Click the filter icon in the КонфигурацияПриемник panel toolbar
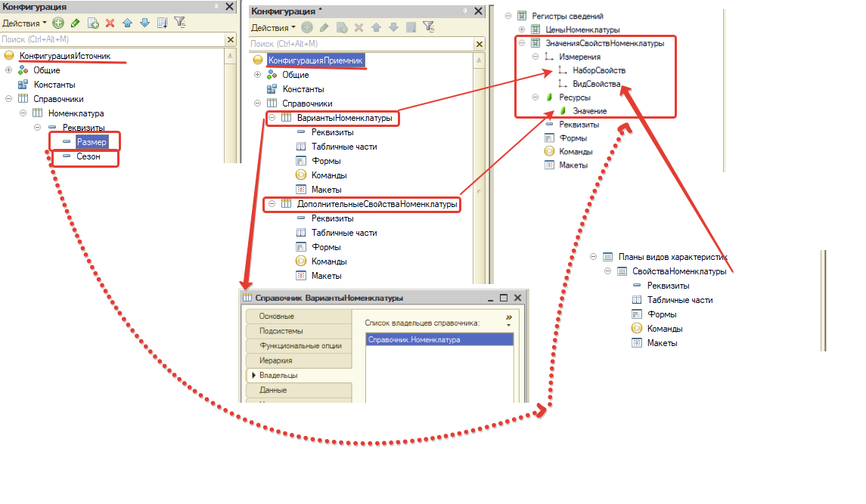866x504 pixels. pyautogui.click(x=429, y=27)
